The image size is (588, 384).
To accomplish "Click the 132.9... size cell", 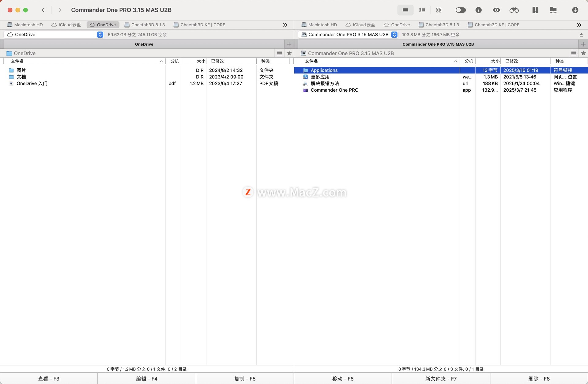I will pos(490,90).
